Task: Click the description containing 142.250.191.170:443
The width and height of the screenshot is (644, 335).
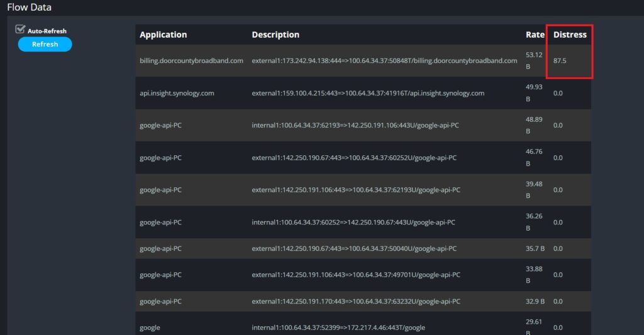Action: pyautogui.click(x=356, y=301)
